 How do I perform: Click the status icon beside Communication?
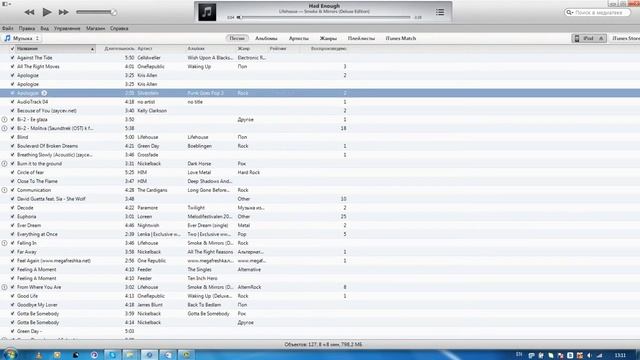pos(4,190)
